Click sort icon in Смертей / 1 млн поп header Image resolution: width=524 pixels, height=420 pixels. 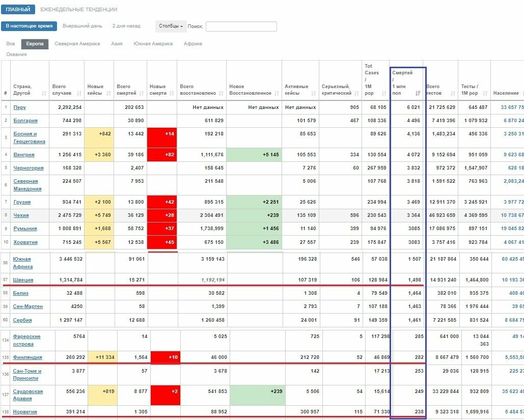[x=418, y=94]
